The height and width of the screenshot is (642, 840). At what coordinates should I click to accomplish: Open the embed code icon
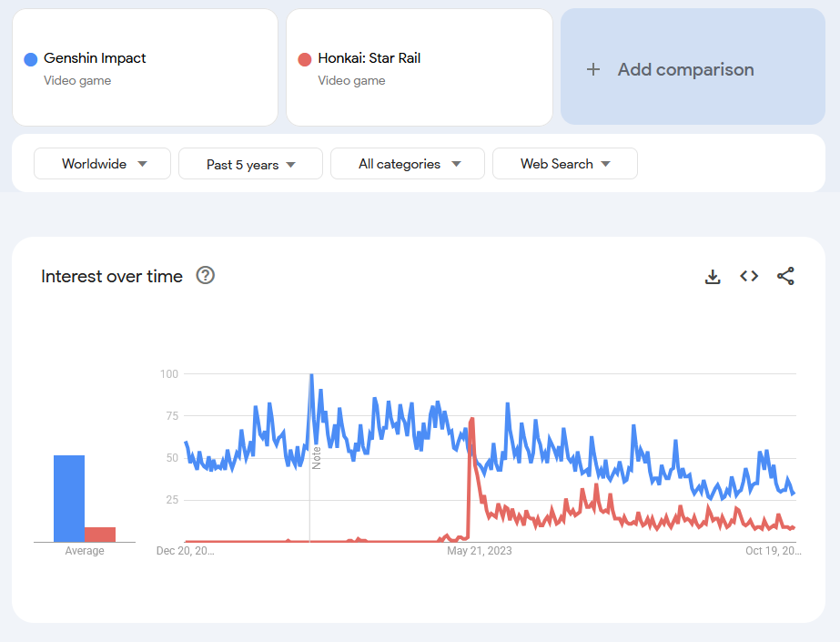pyautogui.click(x=749, y=277)
